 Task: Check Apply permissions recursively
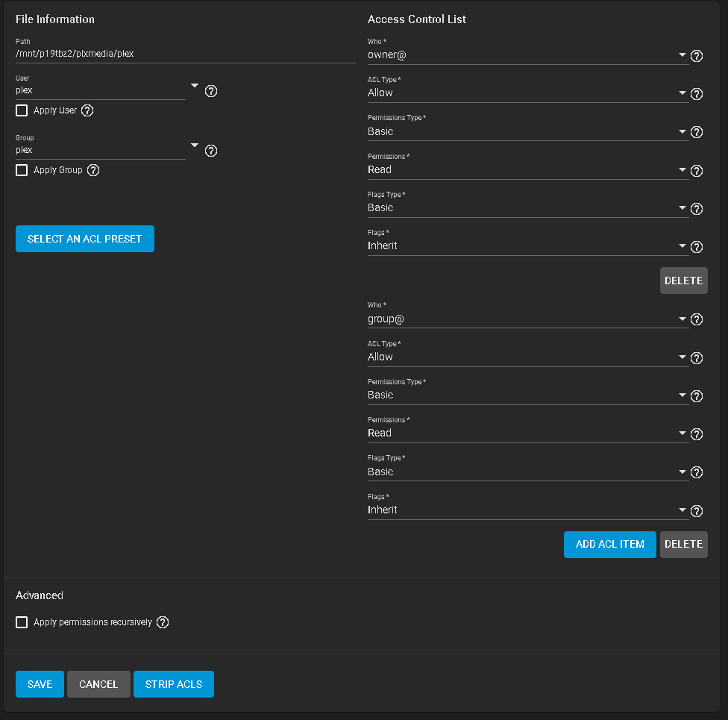[x=22, y=622]
